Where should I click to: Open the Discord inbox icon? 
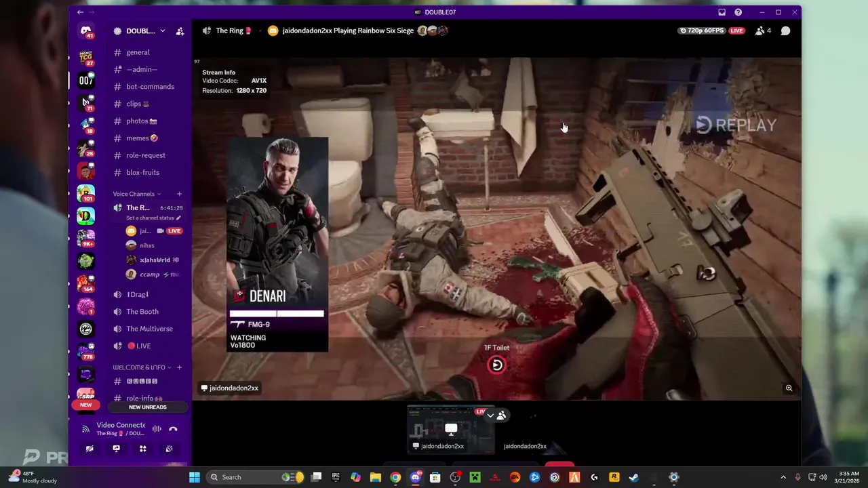point(722,12)
